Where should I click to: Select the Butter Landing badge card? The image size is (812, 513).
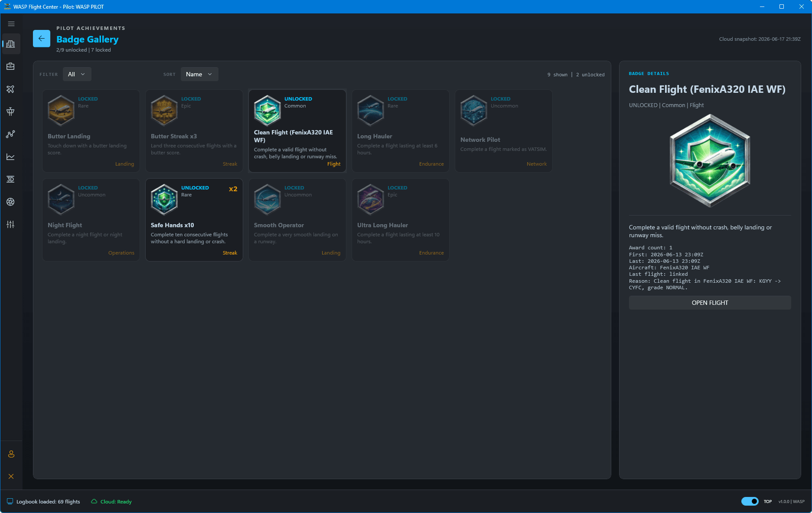[x=91, y=131]
